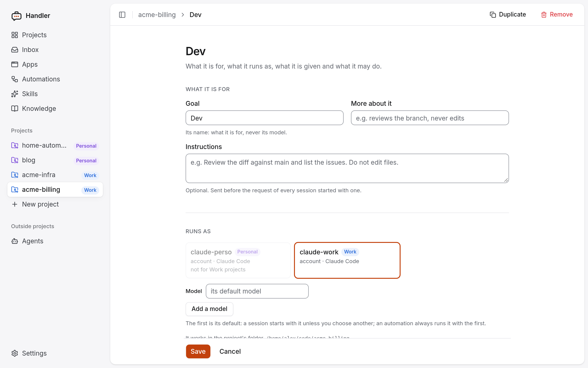Open the acme-infra project
This screenshot has width=588, height=368.
[x=55, y=175]
